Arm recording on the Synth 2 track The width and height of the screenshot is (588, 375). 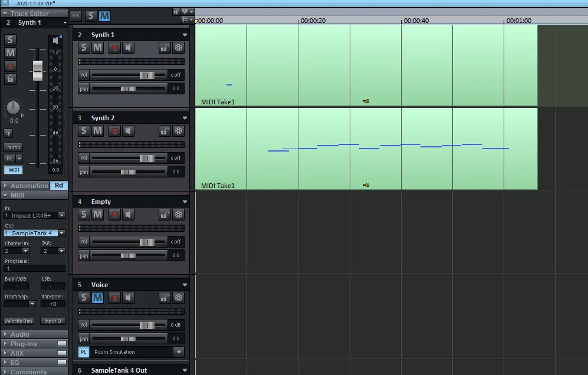(115, 131)
